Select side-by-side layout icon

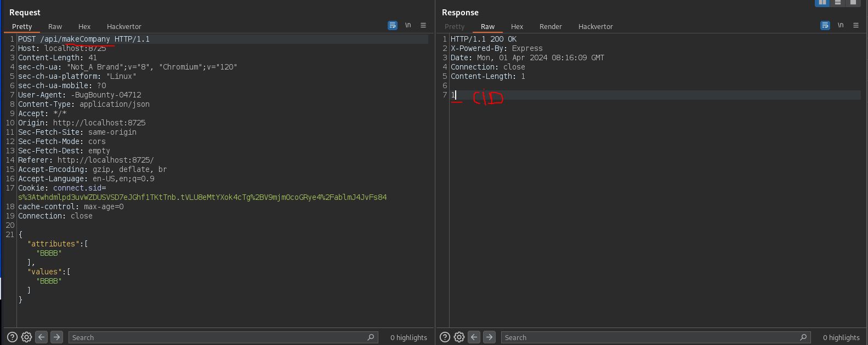(822, 3)
